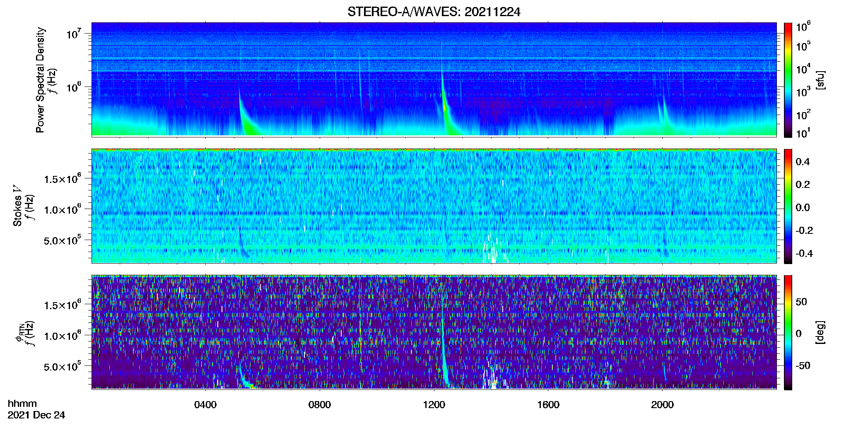The height and width of the screenshot is (447, 868).
Task: Click the bottom phi RTN spectrogram panel
Action: point(434,332)
